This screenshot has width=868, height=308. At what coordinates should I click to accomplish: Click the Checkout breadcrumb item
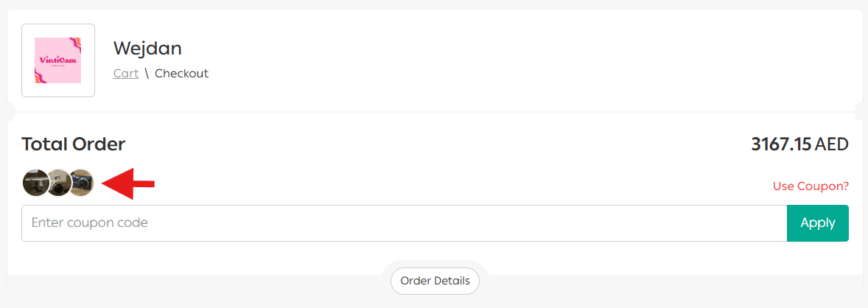pos(181,74)
